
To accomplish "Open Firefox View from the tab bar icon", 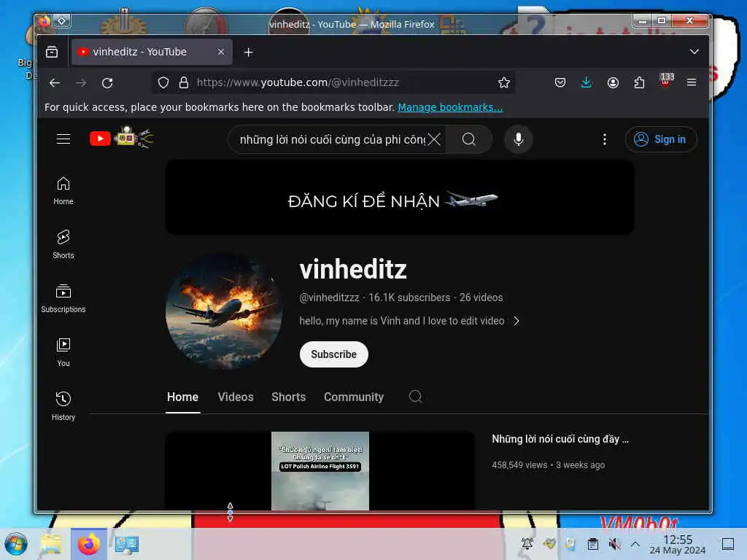I will [x=52, y=52].
